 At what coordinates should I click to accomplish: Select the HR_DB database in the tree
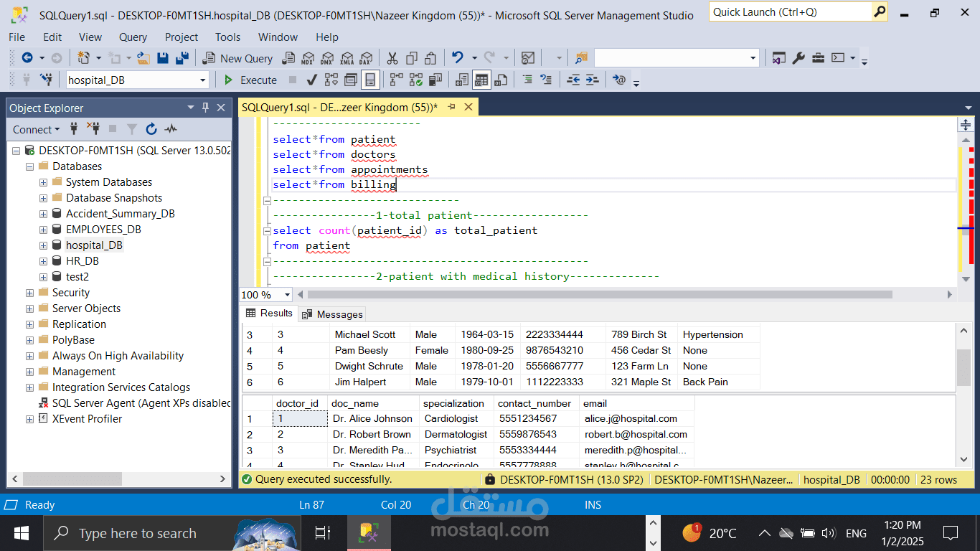click(82, 261)
